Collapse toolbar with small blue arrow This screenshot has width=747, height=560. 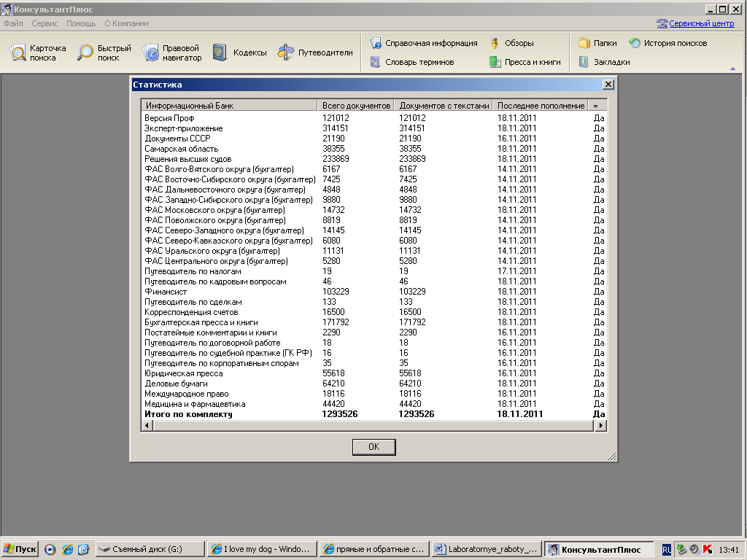732,69
